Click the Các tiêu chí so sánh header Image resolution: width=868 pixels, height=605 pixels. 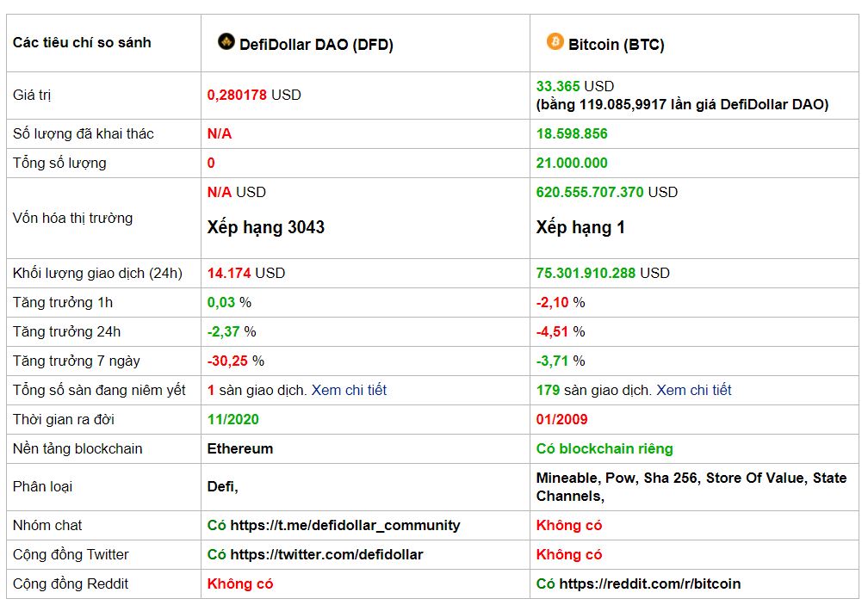82,42
